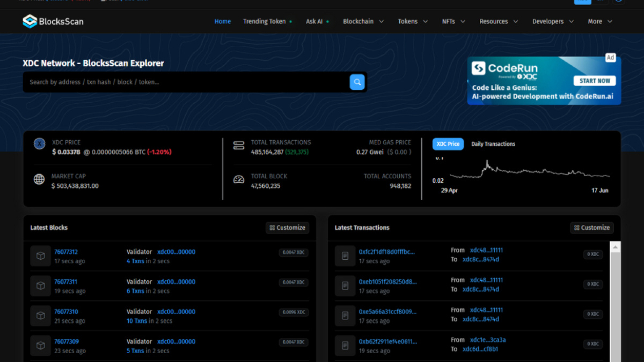Customize the Latest Blocks panel
644x362 pixels.
pyautogui.click(x=287, y=228)
